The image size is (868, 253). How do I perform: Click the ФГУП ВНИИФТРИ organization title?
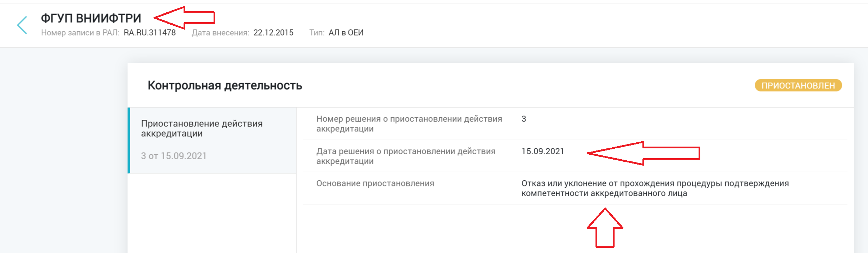(91, 18)
